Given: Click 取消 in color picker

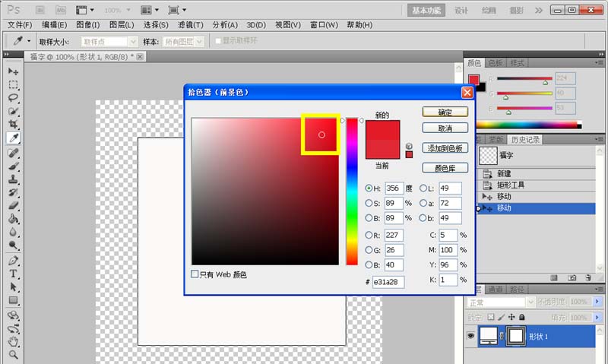Looking at the screenshot, I should pos(445,128).
